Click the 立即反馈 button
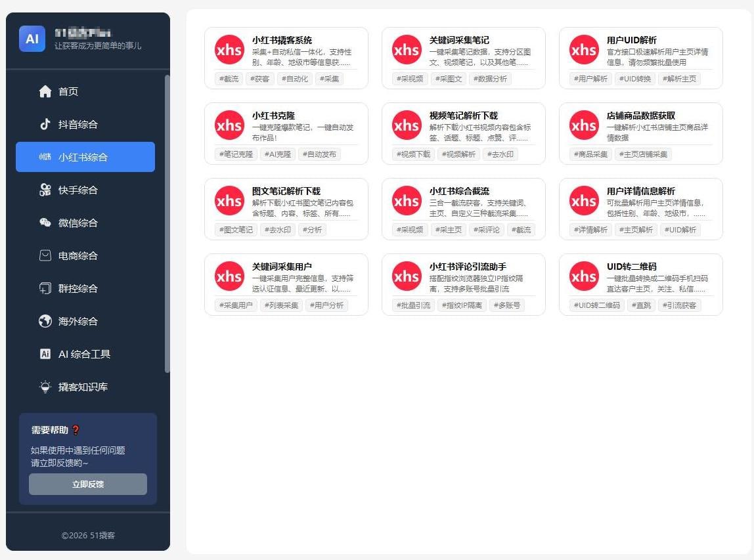Viewport: 754px width, 560px height. pos(88,484)
